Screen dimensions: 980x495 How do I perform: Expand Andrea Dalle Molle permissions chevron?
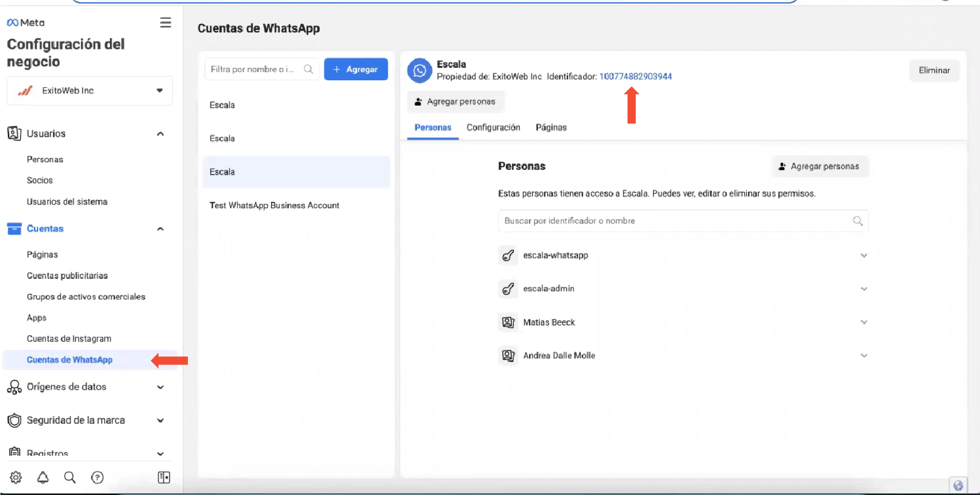tap(864, 356)
